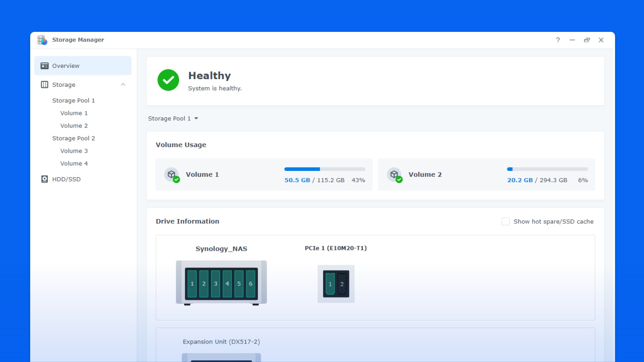
Task: Select Volume 4 in sidebar tree
Action: pyautogui.click(x=74, y=163)
